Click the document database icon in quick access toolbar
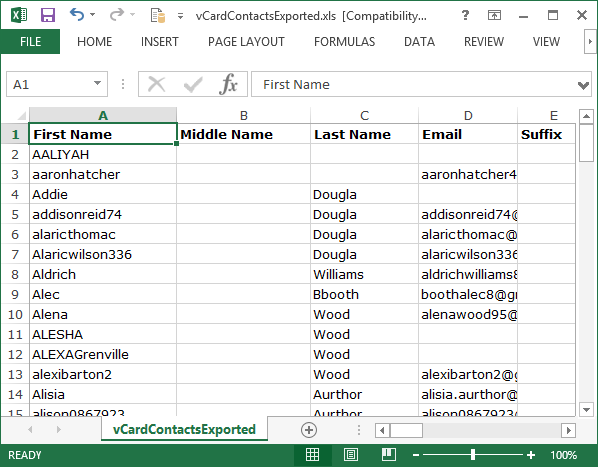Viewport: 598px width, 467px height. (158, 16)
